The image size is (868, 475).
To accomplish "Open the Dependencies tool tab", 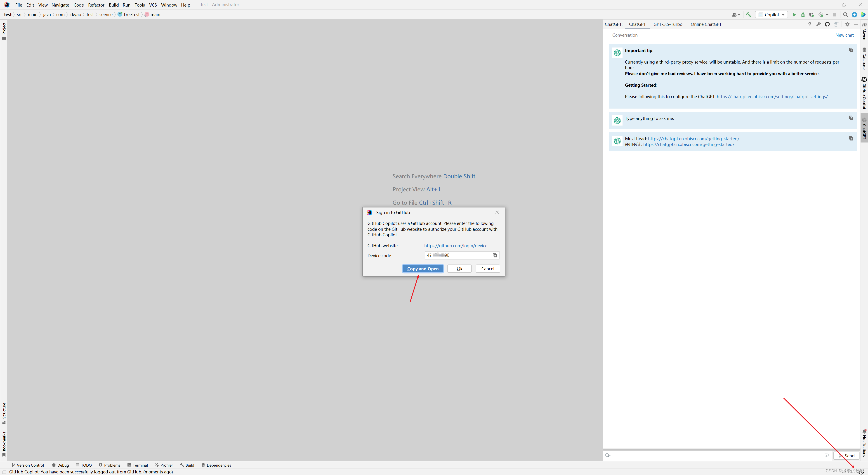I will (216, 465).
